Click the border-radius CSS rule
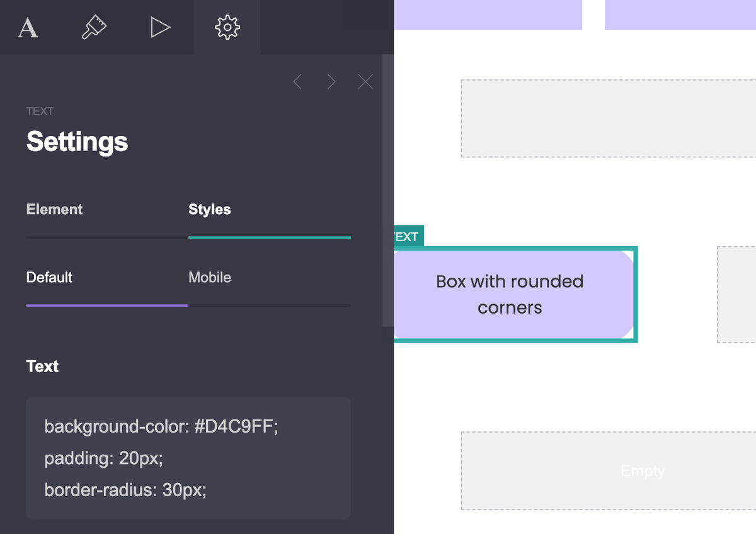Viewport: 756px width, 534px height. (125, 490)
